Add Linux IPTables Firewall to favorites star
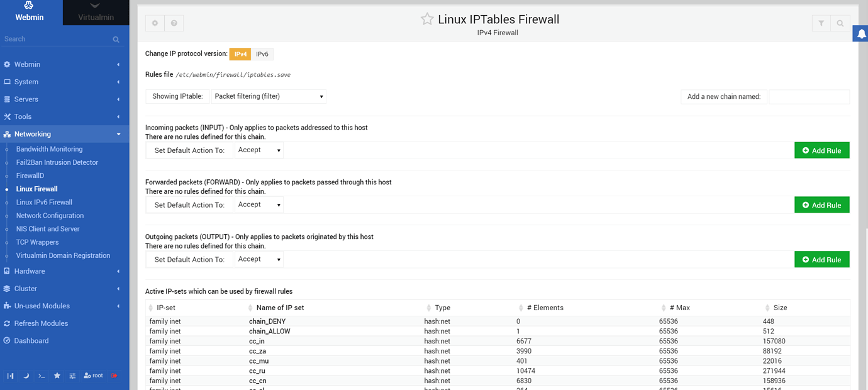Image resolution: width=868 pixels, height=390 pixels. (427, 19)
